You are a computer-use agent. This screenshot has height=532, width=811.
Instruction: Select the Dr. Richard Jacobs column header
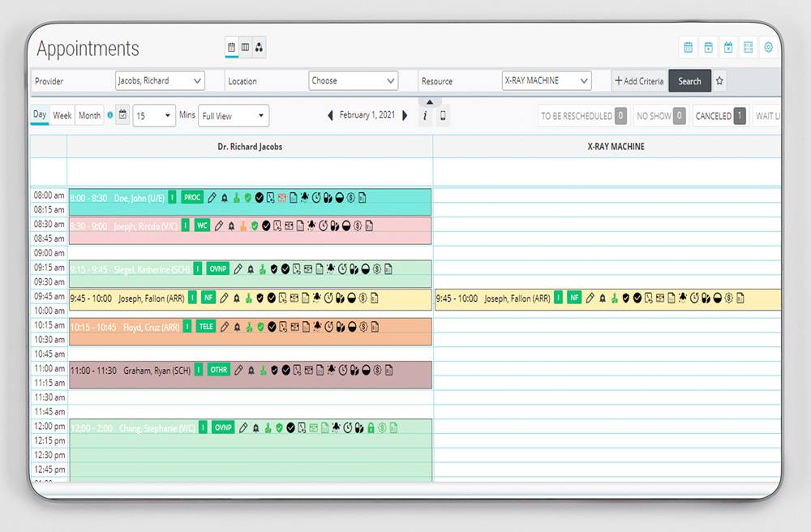[x=250, y=146]
